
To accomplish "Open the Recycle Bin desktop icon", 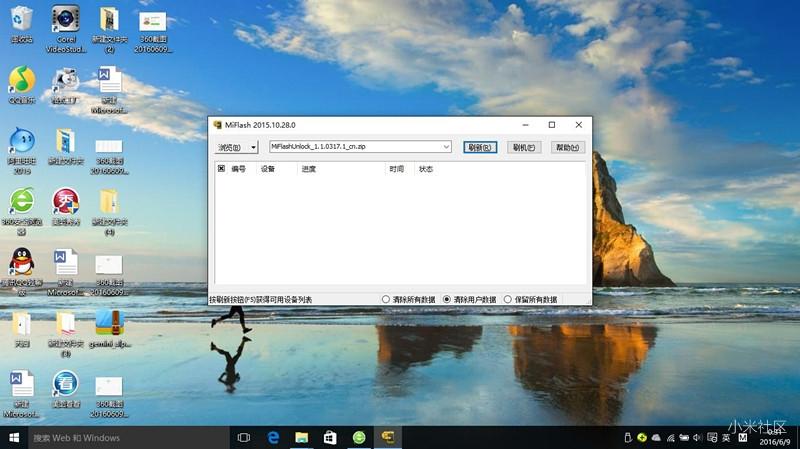I will (21, 20).
